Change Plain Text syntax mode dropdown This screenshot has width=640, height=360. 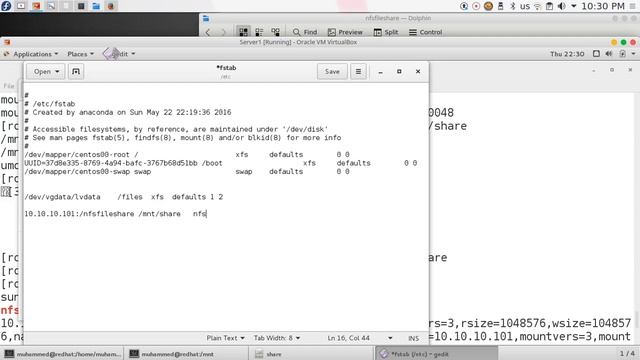pos(225,338)
